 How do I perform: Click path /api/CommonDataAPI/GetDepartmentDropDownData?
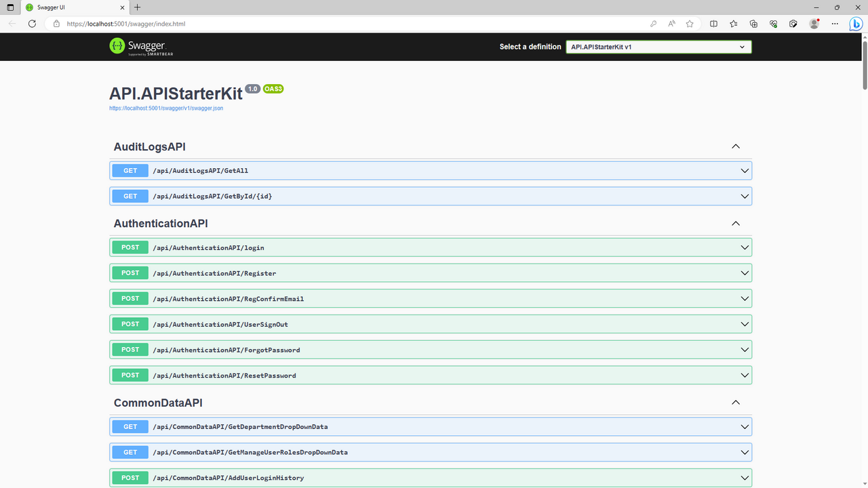pos(241,427)
